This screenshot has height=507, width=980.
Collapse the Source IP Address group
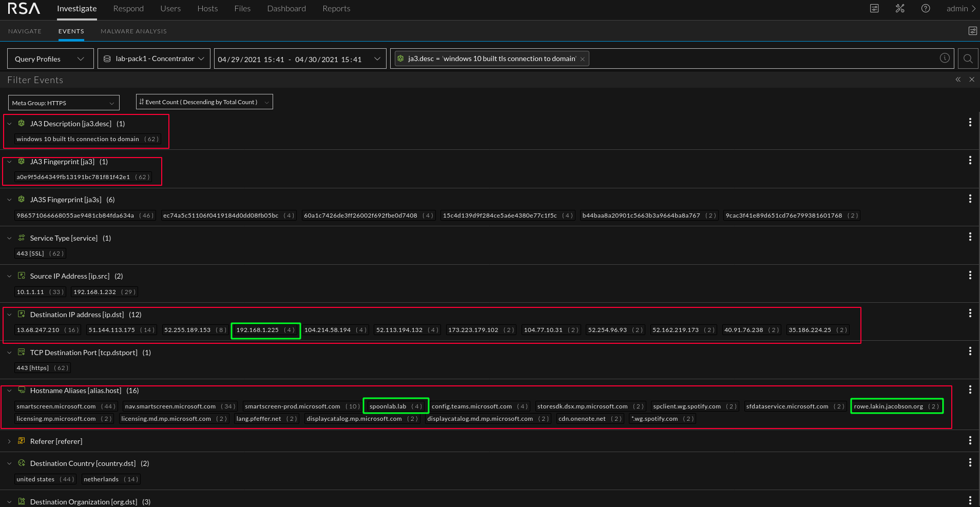coord(9,276)
